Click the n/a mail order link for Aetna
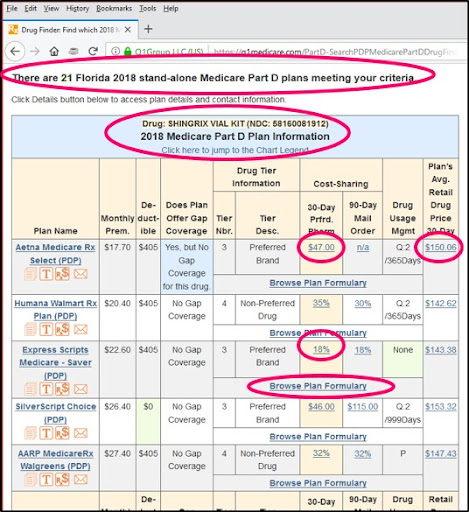 (363, 247)
